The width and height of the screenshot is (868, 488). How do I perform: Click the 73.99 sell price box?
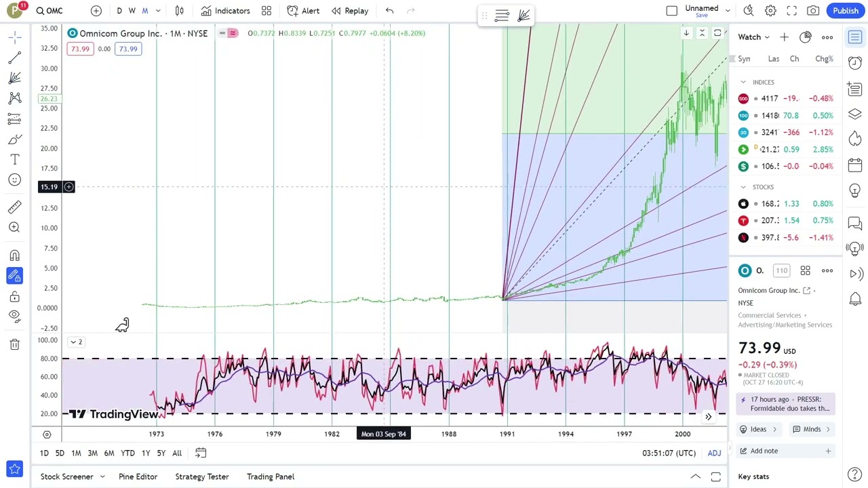[x=80, y=49]
